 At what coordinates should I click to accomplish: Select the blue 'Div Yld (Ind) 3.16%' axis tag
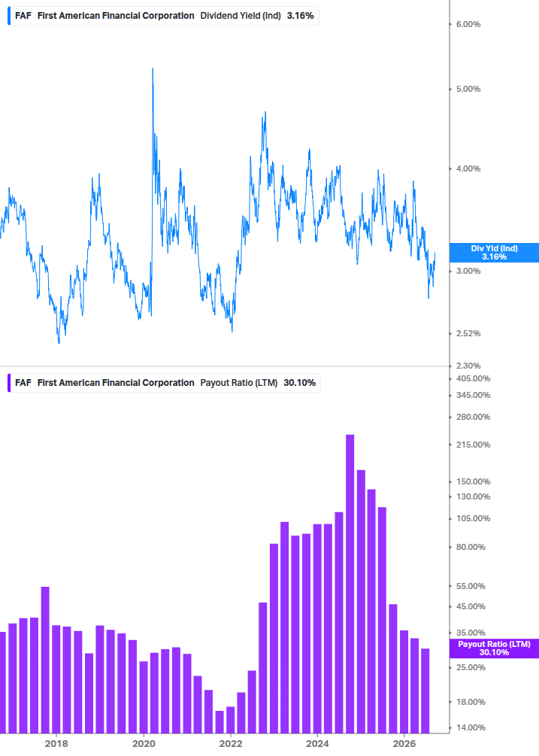click(494, 253)
